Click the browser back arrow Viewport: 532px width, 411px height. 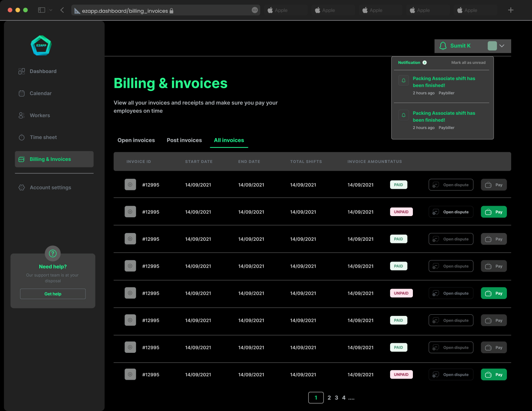[62, 10]
